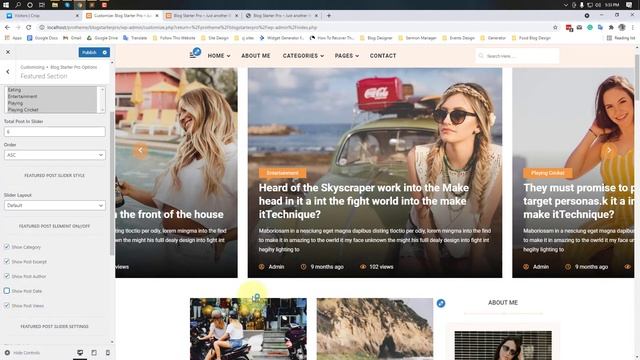This screenshot has width=640, height=360.
Task: Open Windows Start menu
Action: tap(7, 4)
